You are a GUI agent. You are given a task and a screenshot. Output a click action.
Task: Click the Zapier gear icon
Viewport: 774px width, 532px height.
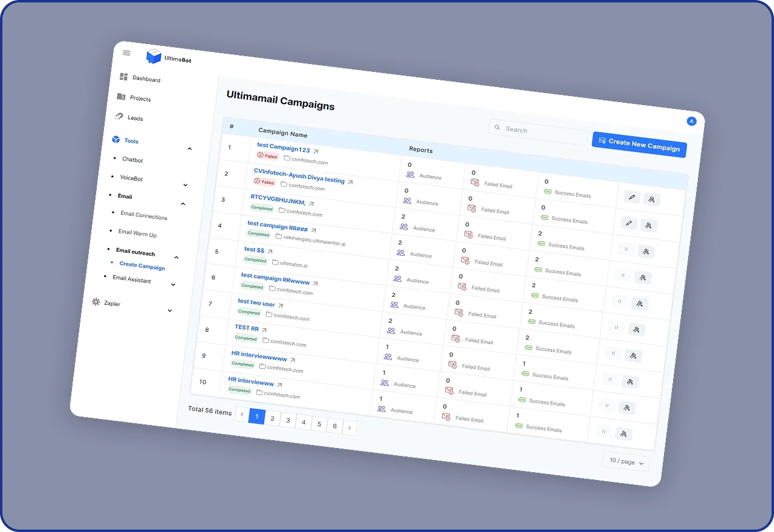click(96, 302)
